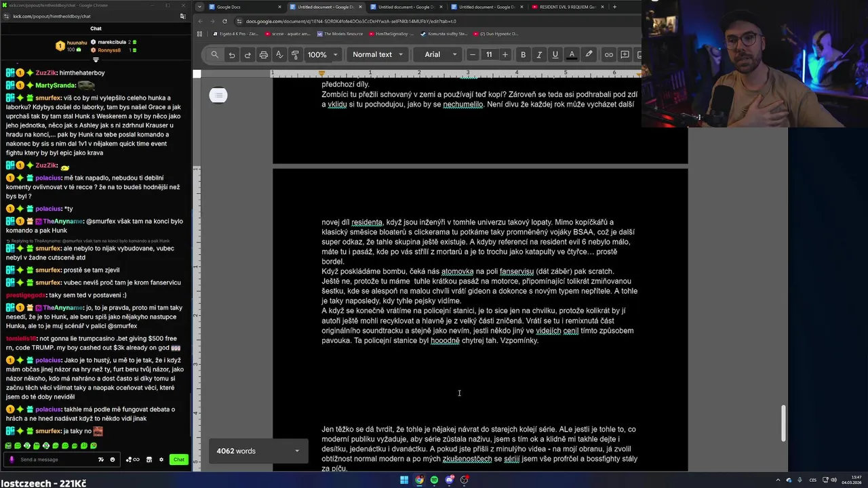Toggle underline formatting
868x488 pixels.
click(555, 55)
